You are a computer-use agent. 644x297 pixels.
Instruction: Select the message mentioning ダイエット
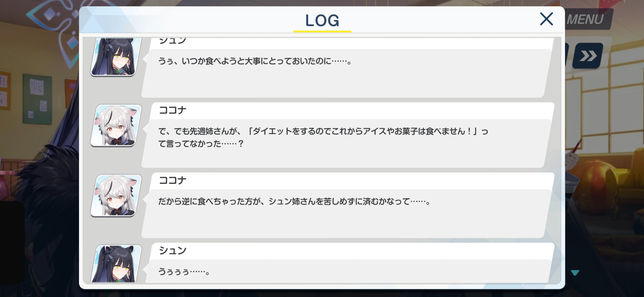tap(346, 143)
